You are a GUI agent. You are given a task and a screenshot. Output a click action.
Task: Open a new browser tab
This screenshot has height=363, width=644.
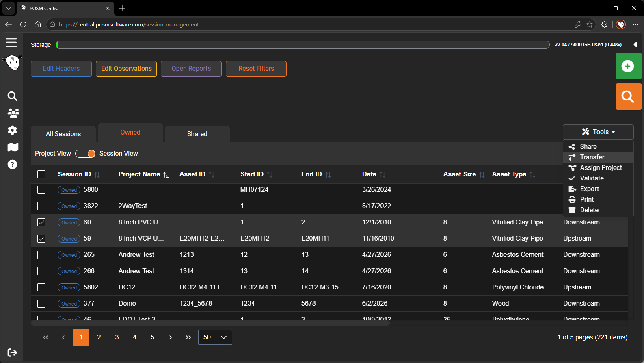(122, 8)
